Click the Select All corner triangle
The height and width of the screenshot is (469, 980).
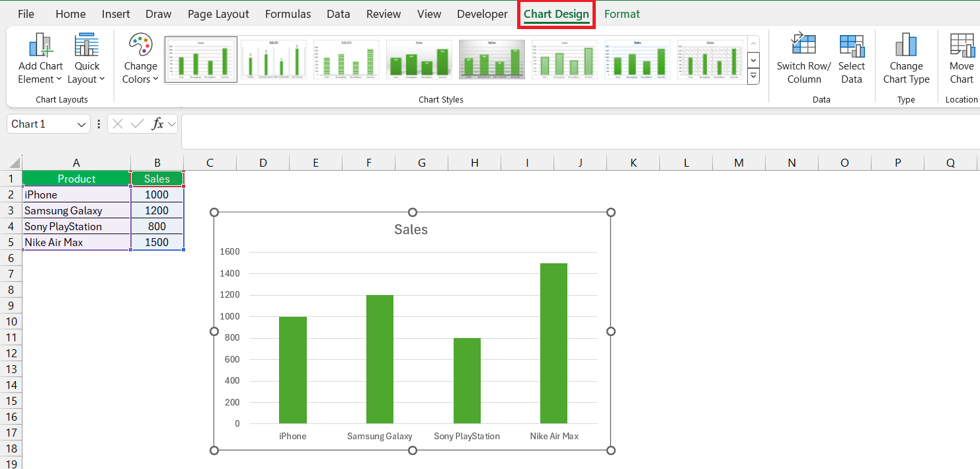(x=15, y=163)
